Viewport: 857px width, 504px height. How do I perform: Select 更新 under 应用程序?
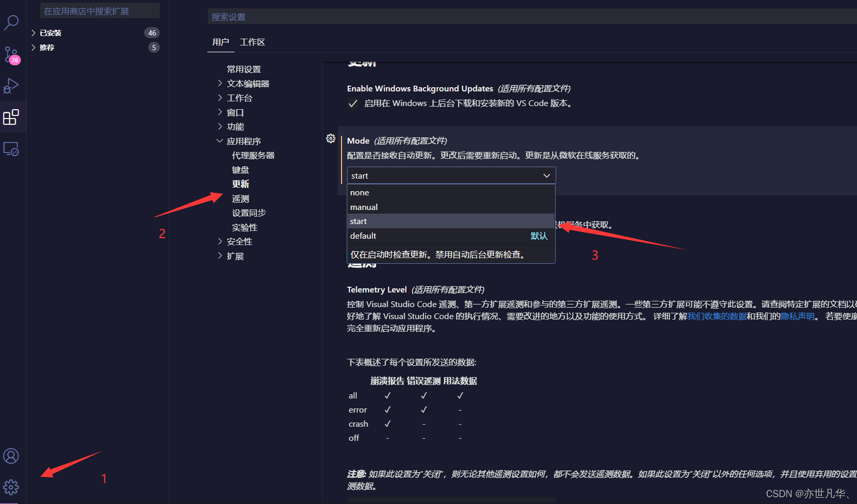[x=241, y=184]
